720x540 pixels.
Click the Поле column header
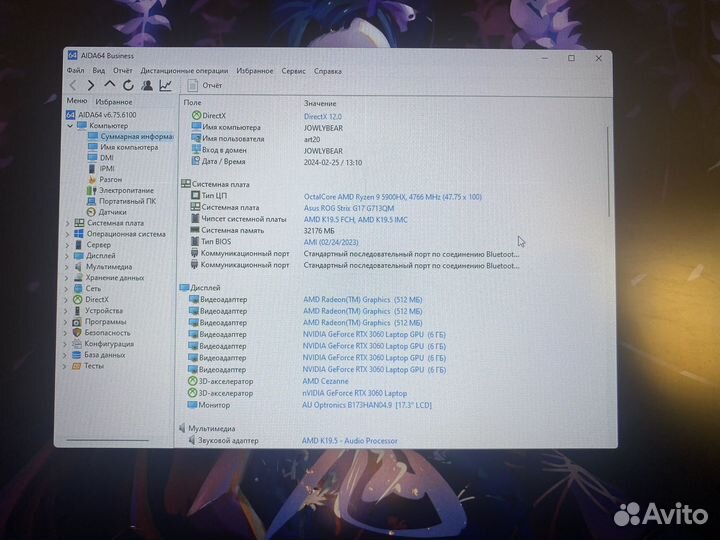192,102
